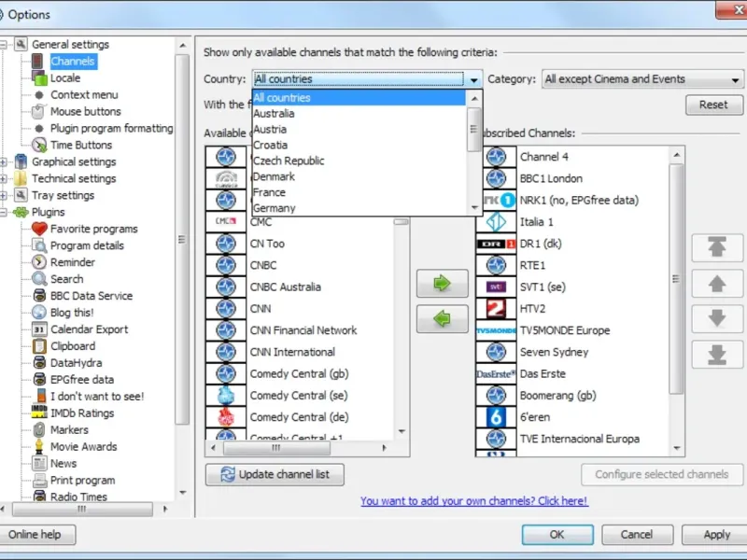Click the Favorite programs heart icon
The height and width of the screenshot is (560, 747).
pos(39,229)
